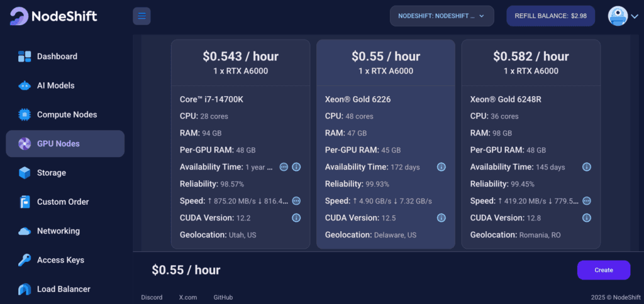Click the Dashboard grid icon
The width and height of the screenshot is (644, 304).
pos(25,57)
